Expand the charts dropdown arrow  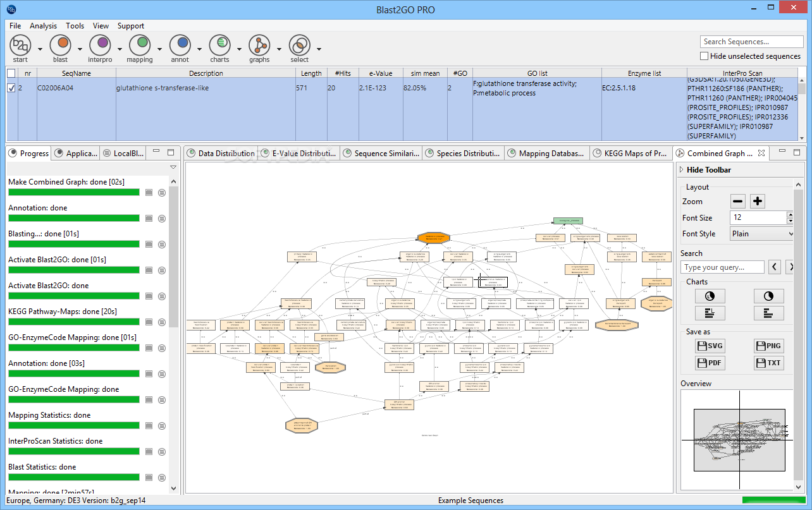239,49
